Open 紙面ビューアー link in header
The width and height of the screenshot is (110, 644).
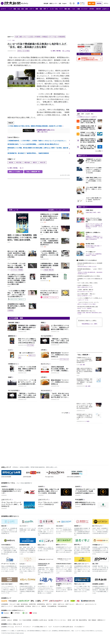coord(53,4)
